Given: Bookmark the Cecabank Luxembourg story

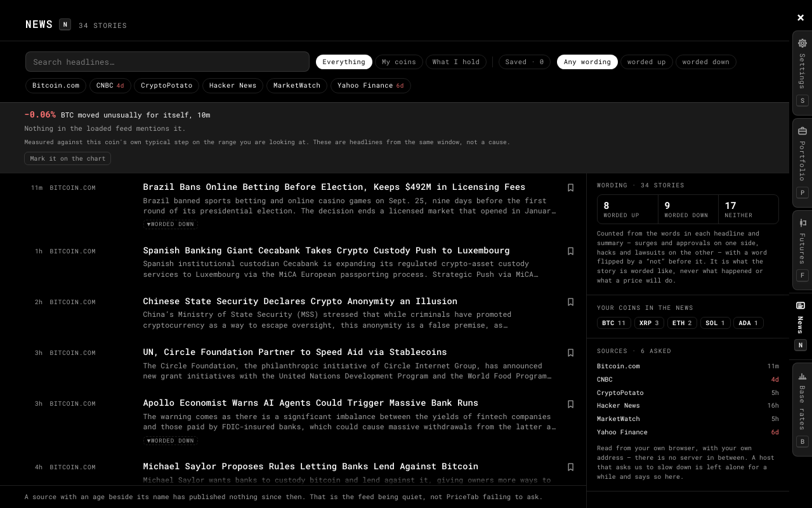Looking at the screenshot, I should pos(570,251).
